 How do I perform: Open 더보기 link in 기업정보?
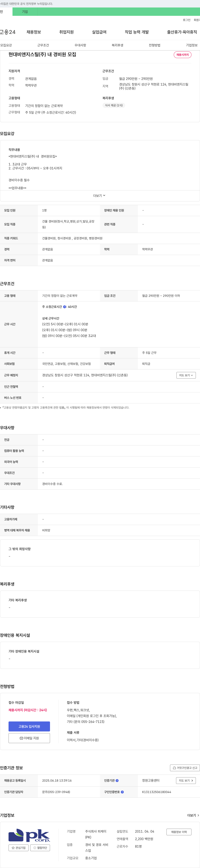tap(193, 815)
